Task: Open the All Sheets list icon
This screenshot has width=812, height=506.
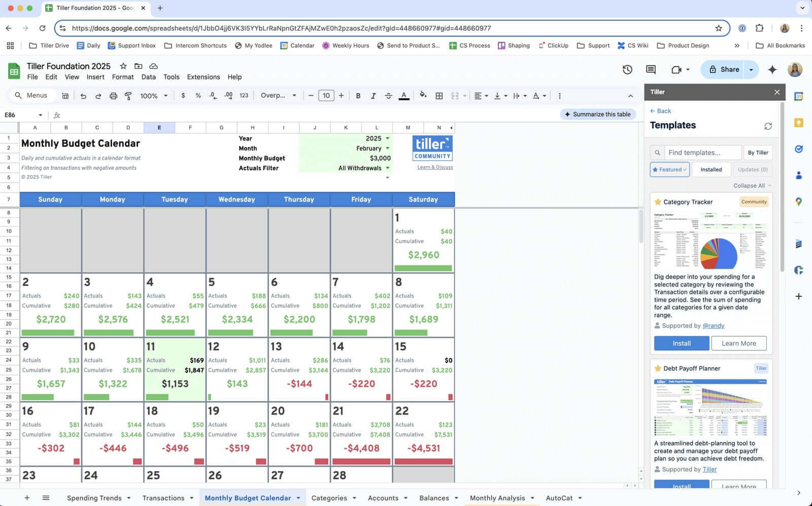Action: (46, 498)
